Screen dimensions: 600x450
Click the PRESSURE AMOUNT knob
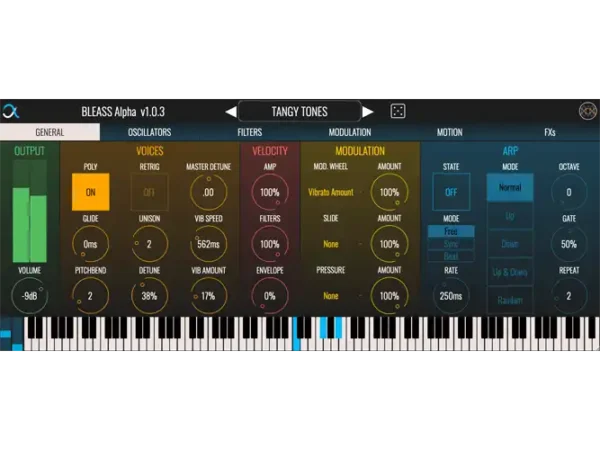pyautogui.click(x=389, y=296)
